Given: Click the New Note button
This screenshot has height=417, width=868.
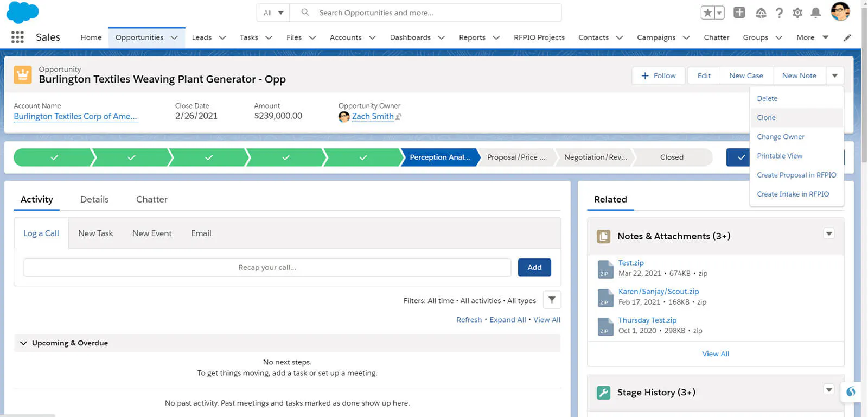Looking at the screenshot, I should pos(799,75).
